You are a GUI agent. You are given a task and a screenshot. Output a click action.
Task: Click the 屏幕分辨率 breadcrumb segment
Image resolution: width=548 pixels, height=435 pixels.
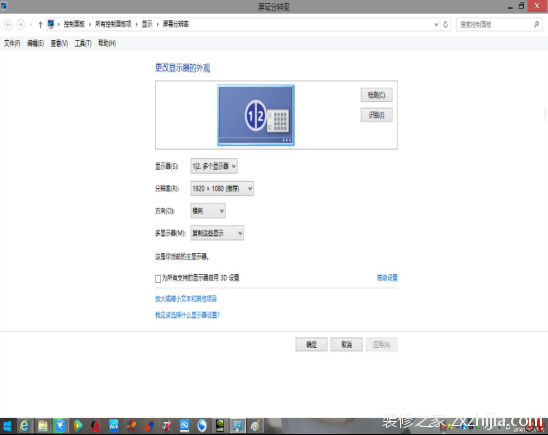coord(176,24)
